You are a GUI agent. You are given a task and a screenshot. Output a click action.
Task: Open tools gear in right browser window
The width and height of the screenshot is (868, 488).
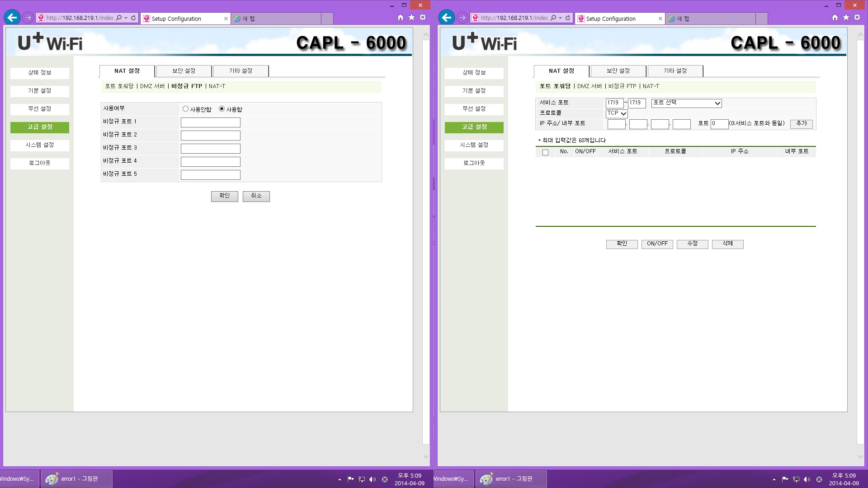[x=857, y=18]
